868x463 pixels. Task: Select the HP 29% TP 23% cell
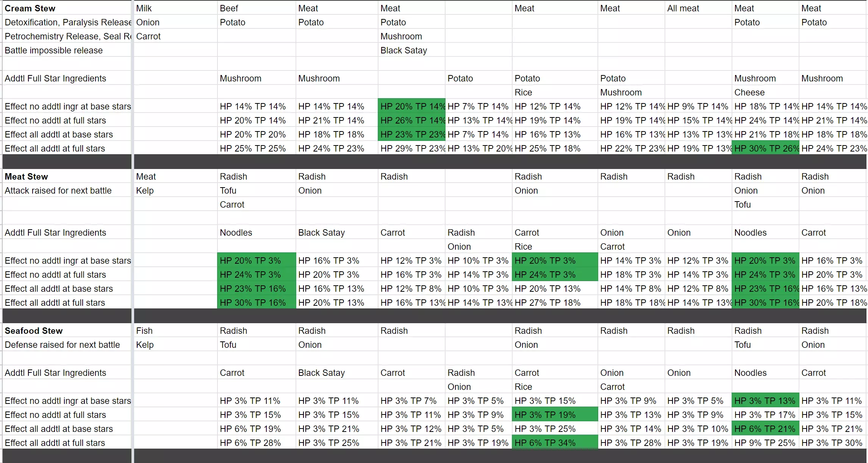tap(411, 149)
